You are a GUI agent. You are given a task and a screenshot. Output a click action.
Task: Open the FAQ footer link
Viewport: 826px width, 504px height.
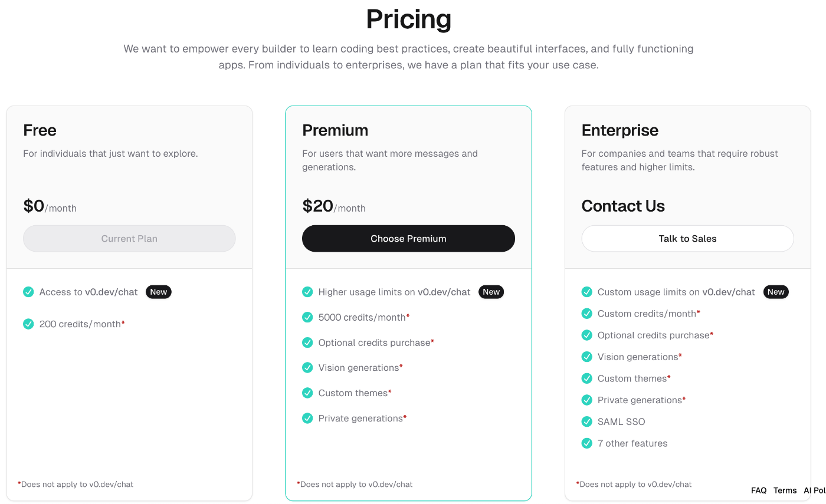[759, 490]
